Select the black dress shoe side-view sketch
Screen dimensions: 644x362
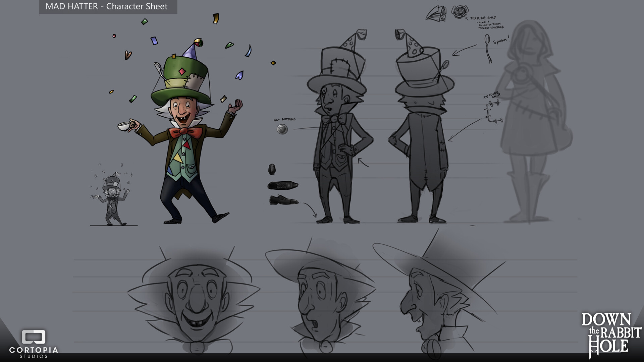point(283,200)
